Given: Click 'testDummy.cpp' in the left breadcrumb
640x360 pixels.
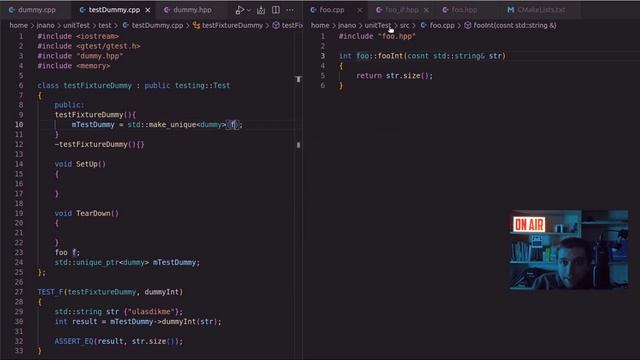Looking at the screenshot, I should coord(157,25).
